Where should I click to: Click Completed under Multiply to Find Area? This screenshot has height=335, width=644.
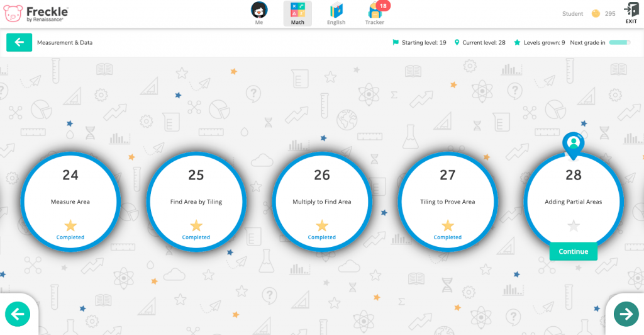pyautogui.click(x=321, y=237)
